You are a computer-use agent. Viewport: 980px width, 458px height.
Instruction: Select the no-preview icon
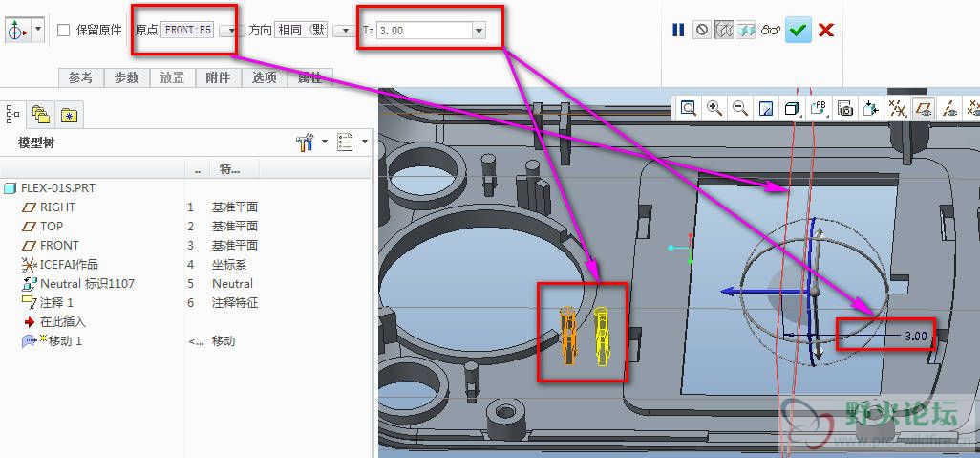702,30
